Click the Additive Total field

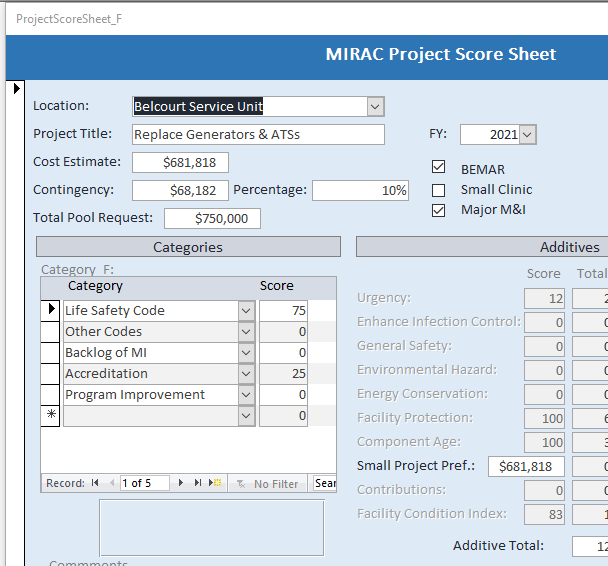point(590,546)
